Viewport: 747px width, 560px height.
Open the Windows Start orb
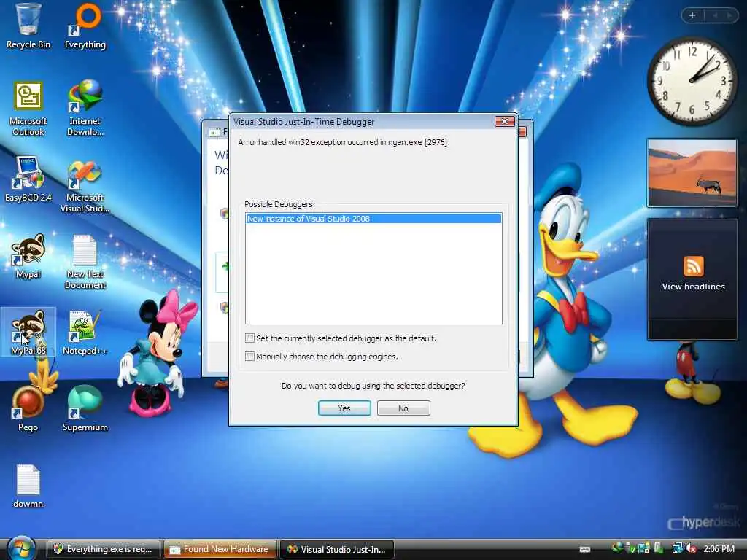pos(21,548)
